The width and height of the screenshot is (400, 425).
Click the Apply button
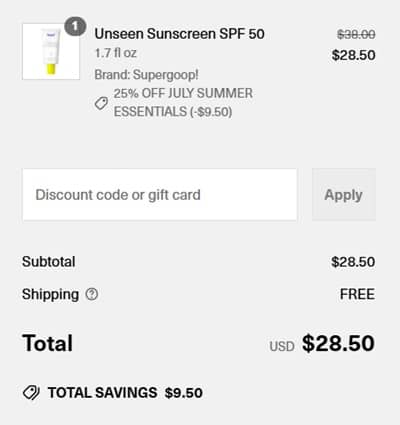(x=344, y=195)
